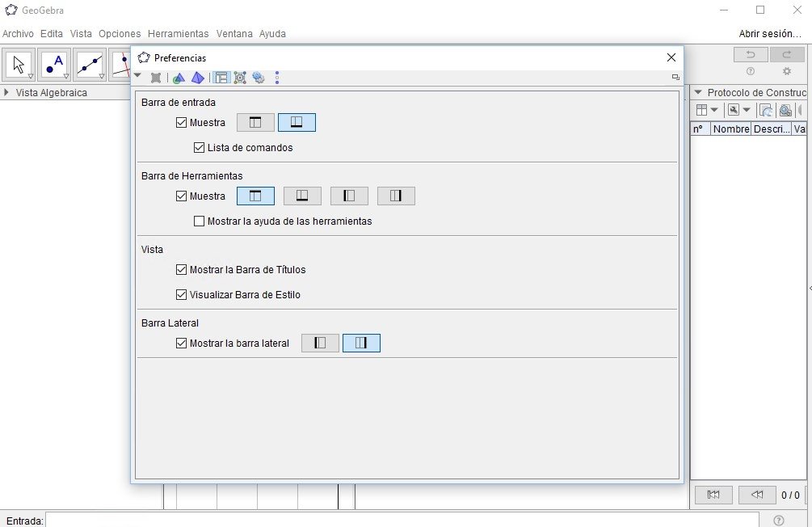
Task: Go back one construction step
Action: click(757, 495)
